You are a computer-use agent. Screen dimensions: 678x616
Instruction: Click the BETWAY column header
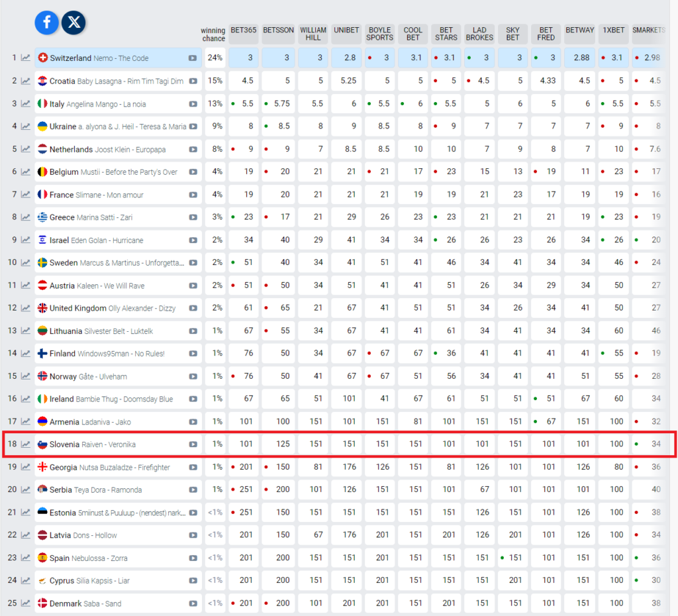[x=580, y=30]
